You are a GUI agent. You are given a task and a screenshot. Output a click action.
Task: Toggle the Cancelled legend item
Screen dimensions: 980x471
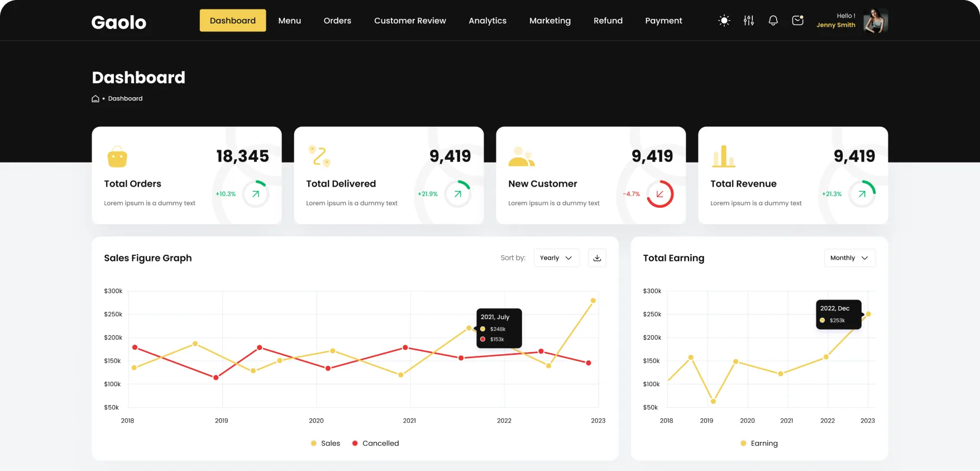click(376, 443)
